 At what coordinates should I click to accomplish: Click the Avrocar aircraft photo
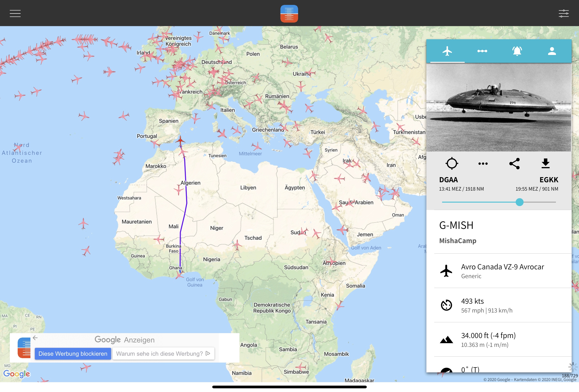499,107
